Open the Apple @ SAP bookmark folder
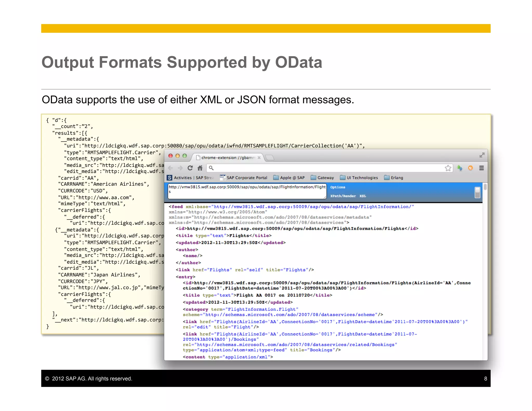This screenshot has width=532, height=411. (289, 178)
